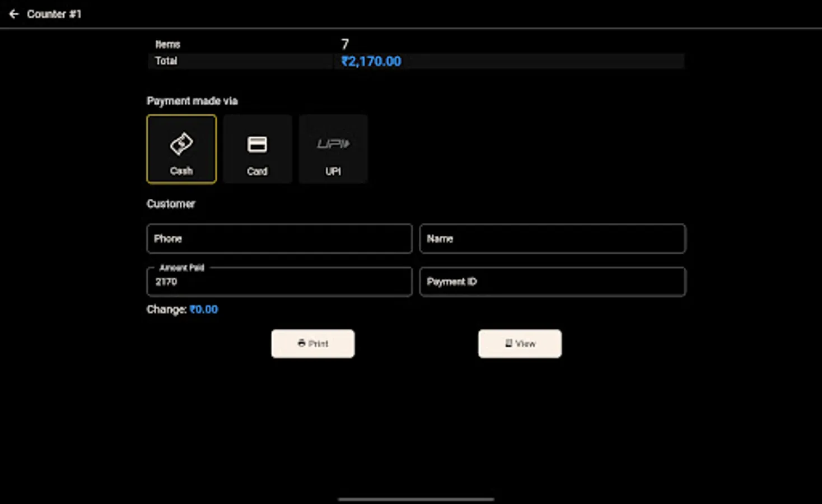Select the UPI payment icon
Viewport: 822px width, 504px height.
333,143
